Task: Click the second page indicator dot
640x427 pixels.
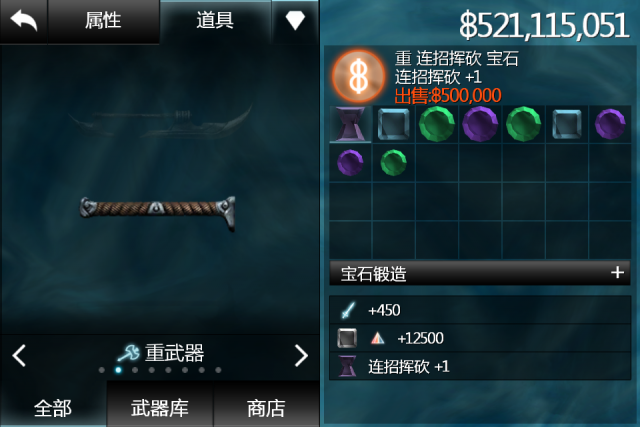Action: coord(118,370)
